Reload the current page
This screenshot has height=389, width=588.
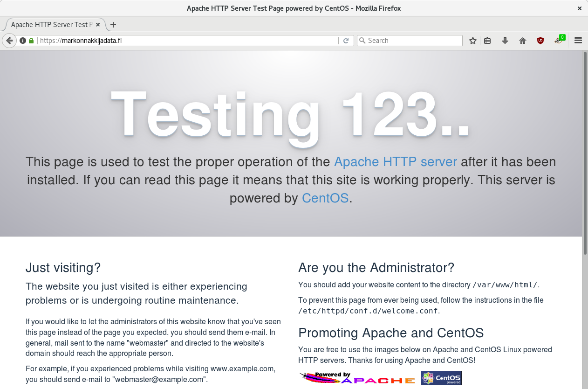pyautogui.click(x=346, y=41)
